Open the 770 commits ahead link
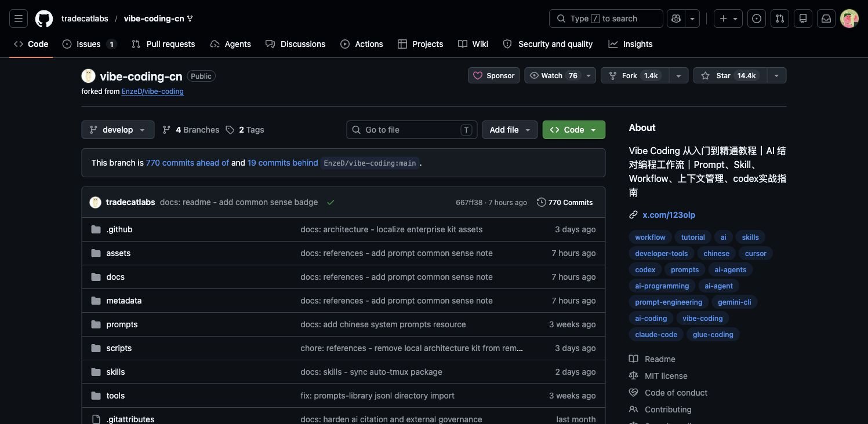 pyautogui.click(x=187, y=163)
